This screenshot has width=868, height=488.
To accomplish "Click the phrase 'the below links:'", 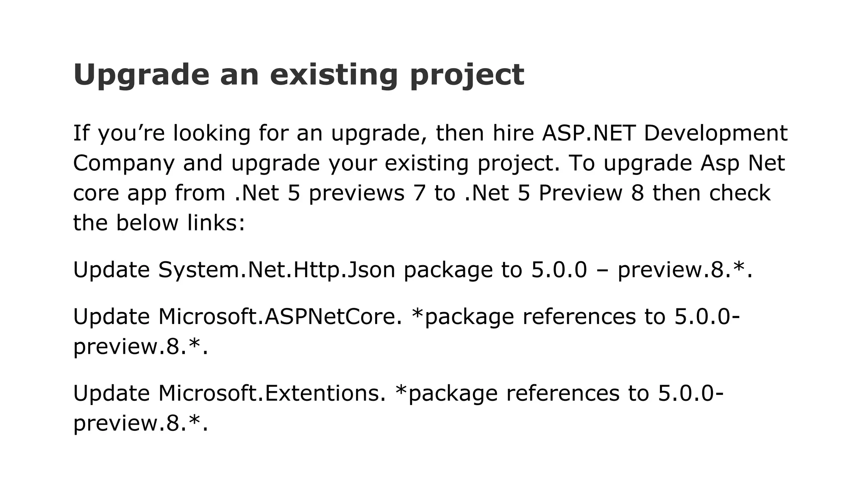I will (159, 223).
